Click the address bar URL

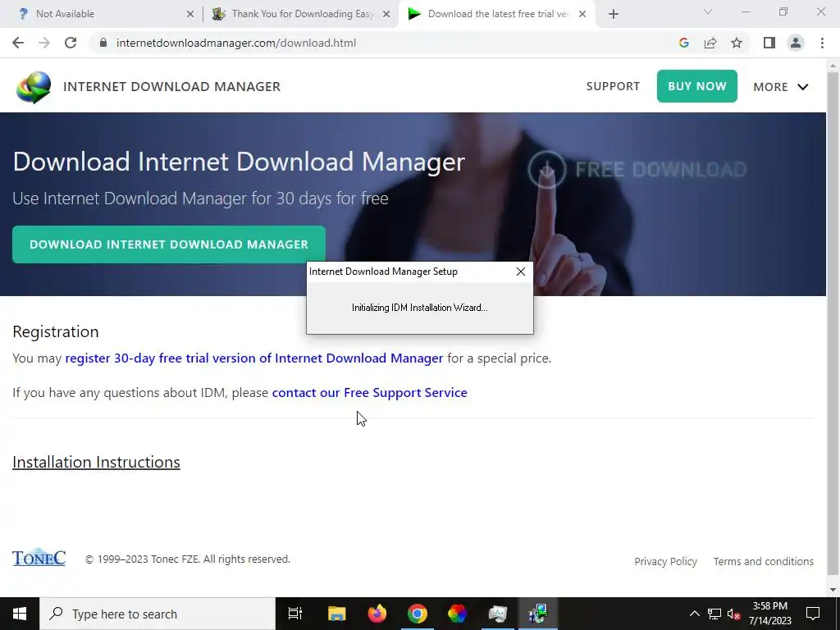point(235,43)
